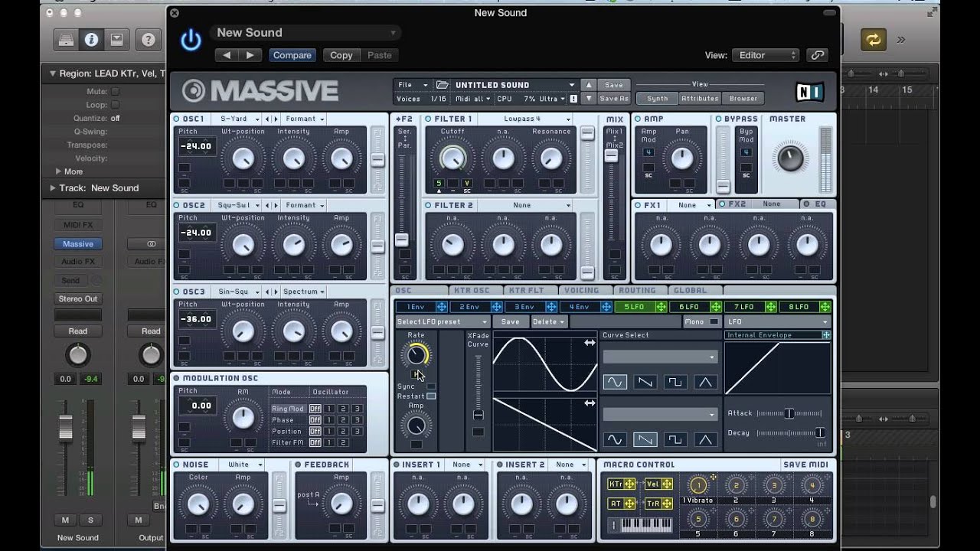Click the Internal Envelope Decay slider
Image resolution: width=980 pixels, height=551 pixels.
point(792,433)
